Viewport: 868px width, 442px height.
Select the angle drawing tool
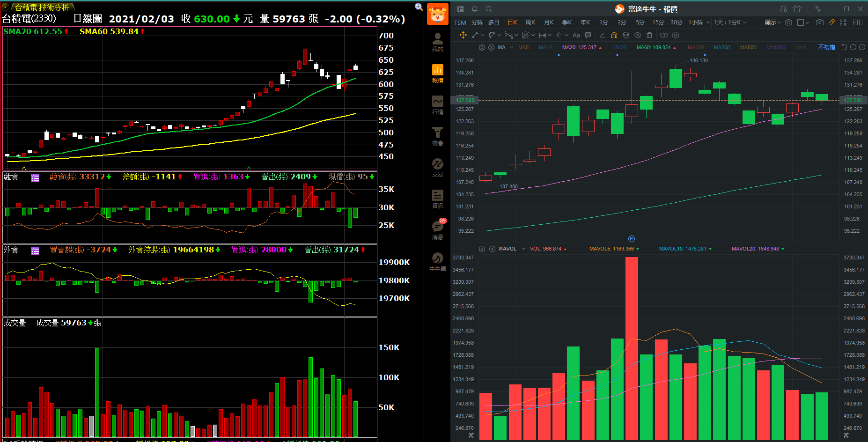602,35
